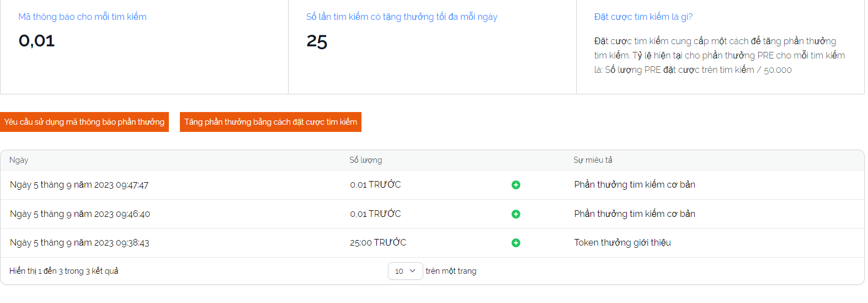Select the "Ngày" column header
868x303 pixels.
(19, 160)
